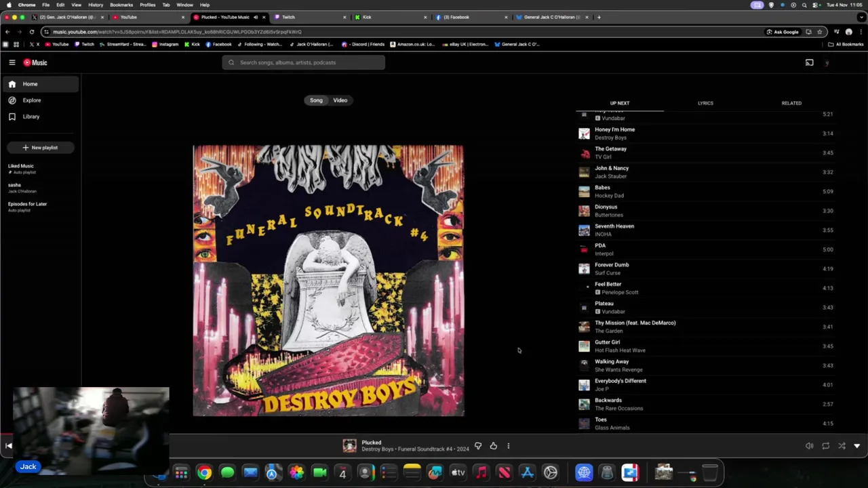Play Toes by Glass Animals

pyautogui.click(x=705, y=424)
